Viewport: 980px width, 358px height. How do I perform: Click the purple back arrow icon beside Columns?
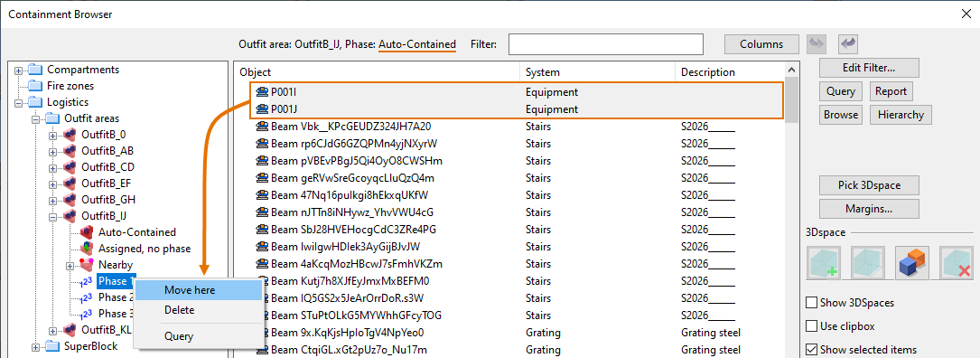848,44
